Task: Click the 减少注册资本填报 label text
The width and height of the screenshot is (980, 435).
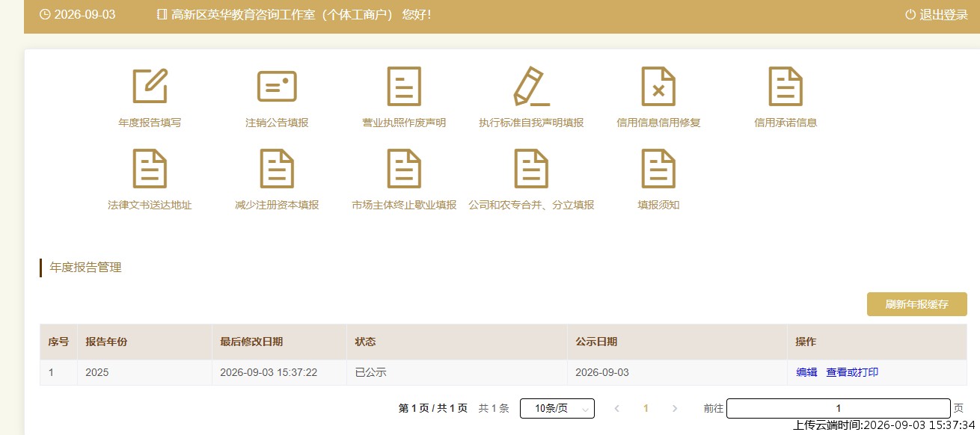Action: 277,205
